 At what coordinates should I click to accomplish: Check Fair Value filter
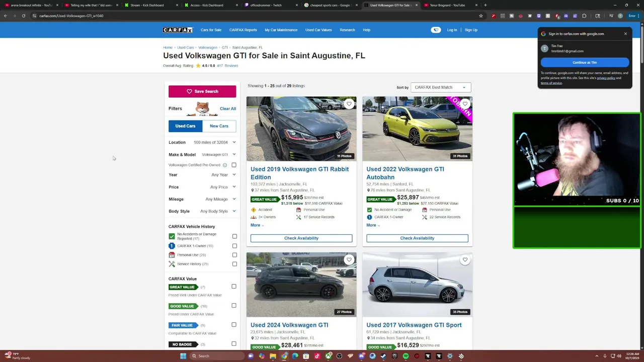pos(234,325)
